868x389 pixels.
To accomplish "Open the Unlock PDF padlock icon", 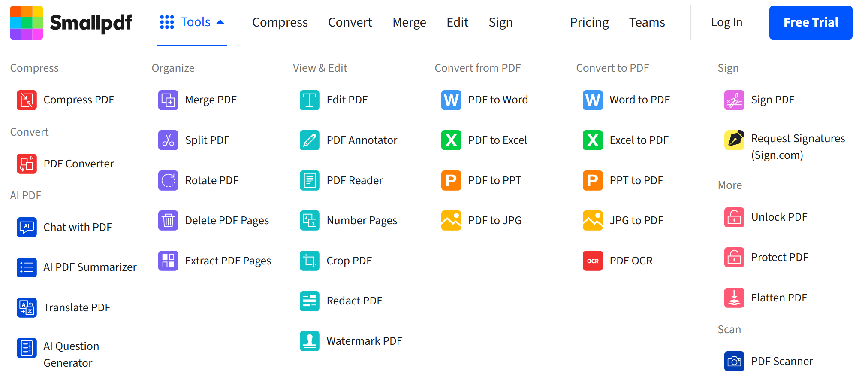I will click(x=734, y=217).
